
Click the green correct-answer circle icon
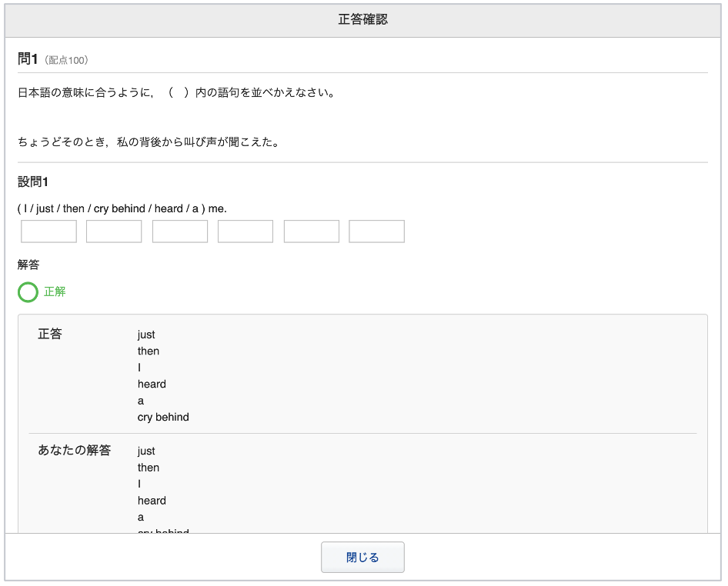(x=28, y=292)
